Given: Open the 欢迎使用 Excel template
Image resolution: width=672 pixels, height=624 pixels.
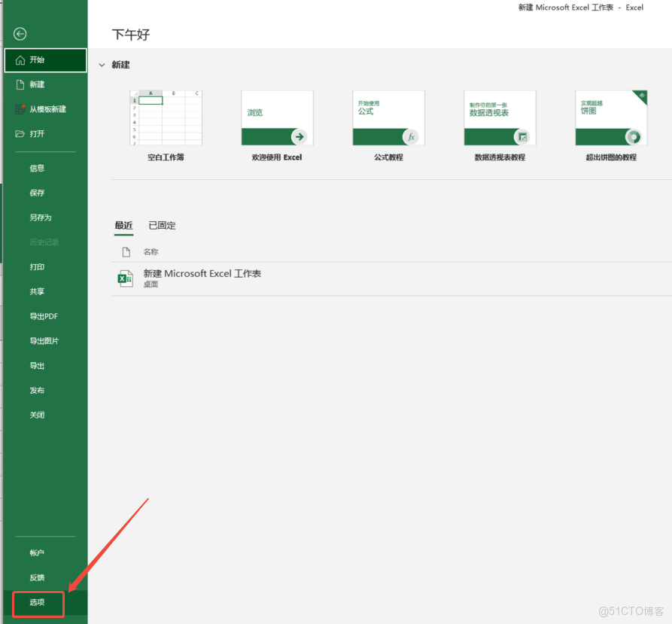Looking at the screenshot, I should (x=277, y=118).
